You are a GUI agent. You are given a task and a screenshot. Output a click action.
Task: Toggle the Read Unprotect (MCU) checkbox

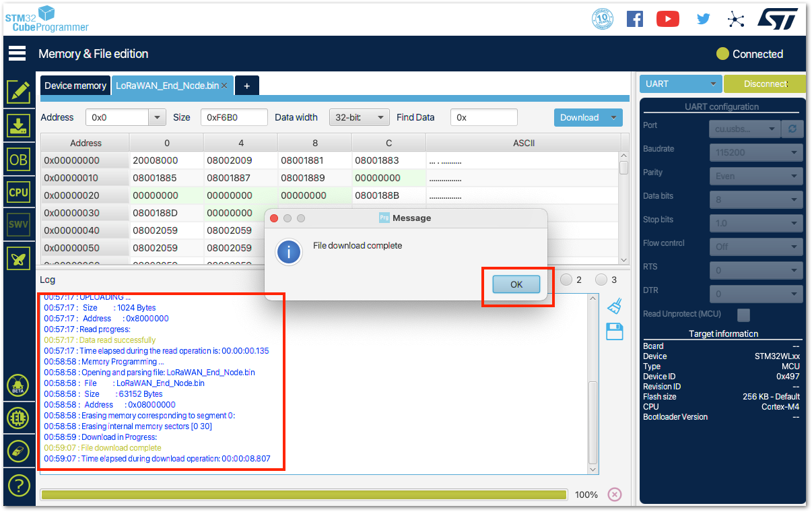(x=743, y=315)
